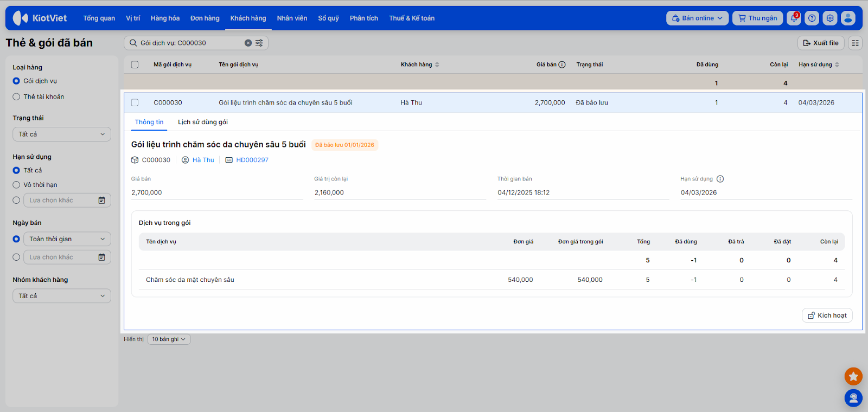The image size is (868, 412).
Task: Click the Giá bán value 2,700,000 field
Action: click(x=217, y=192)
